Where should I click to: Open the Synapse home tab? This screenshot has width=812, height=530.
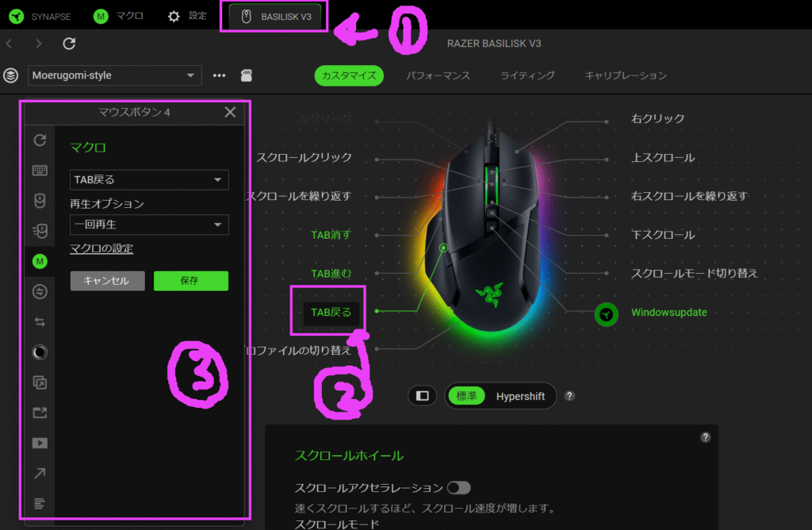[x=40, y=17]
